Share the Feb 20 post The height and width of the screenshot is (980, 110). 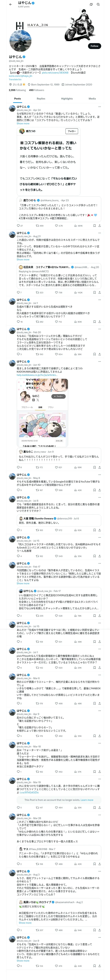[99, 354]
